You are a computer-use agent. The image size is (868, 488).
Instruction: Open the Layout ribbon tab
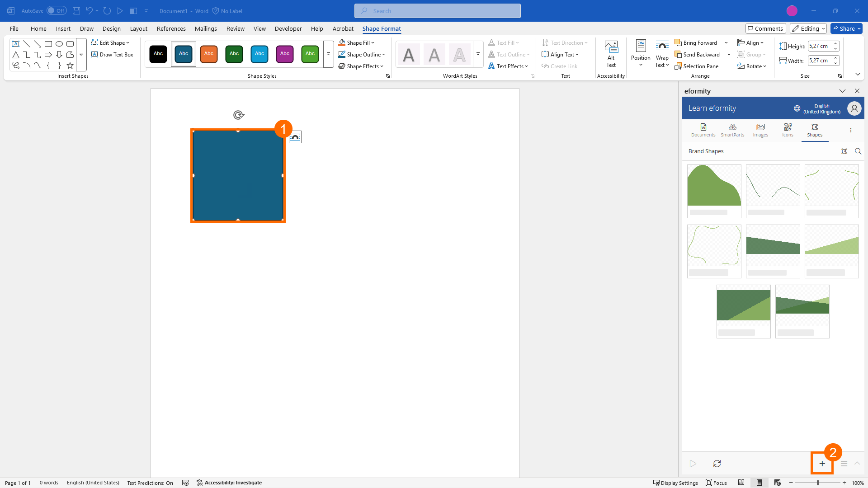click(138, 28)
